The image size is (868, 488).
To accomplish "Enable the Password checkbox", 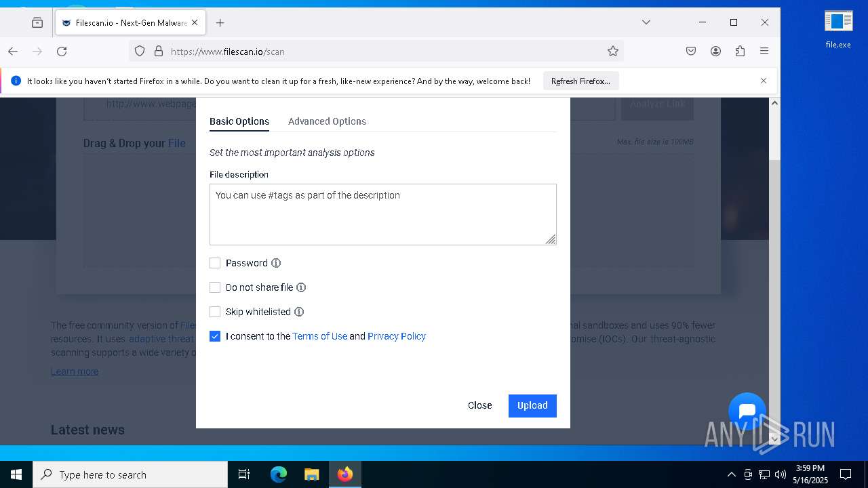I will click(x=215, y=263).
